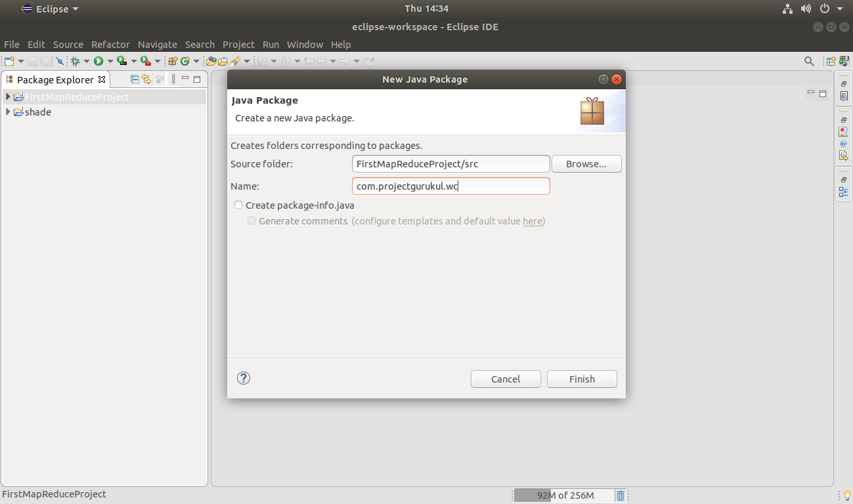
Task: Click the Cancel button
Action: (x=506, y=379)
